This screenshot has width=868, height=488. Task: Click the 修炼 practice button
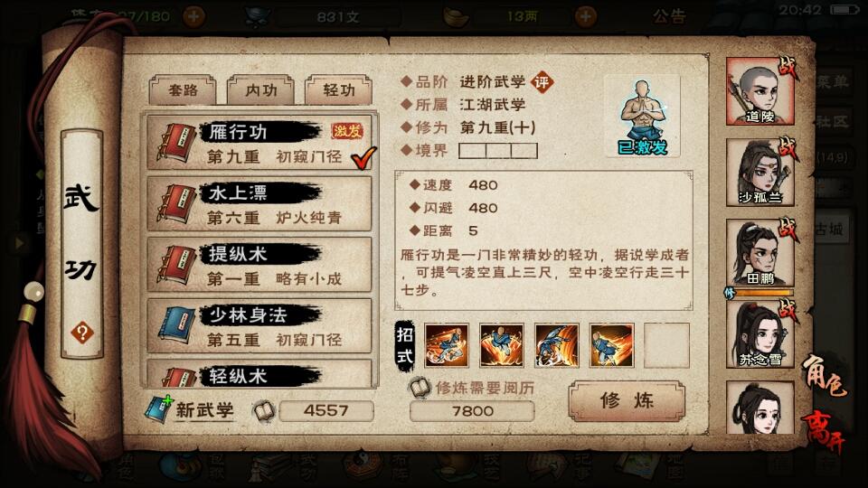pos(627,400)
